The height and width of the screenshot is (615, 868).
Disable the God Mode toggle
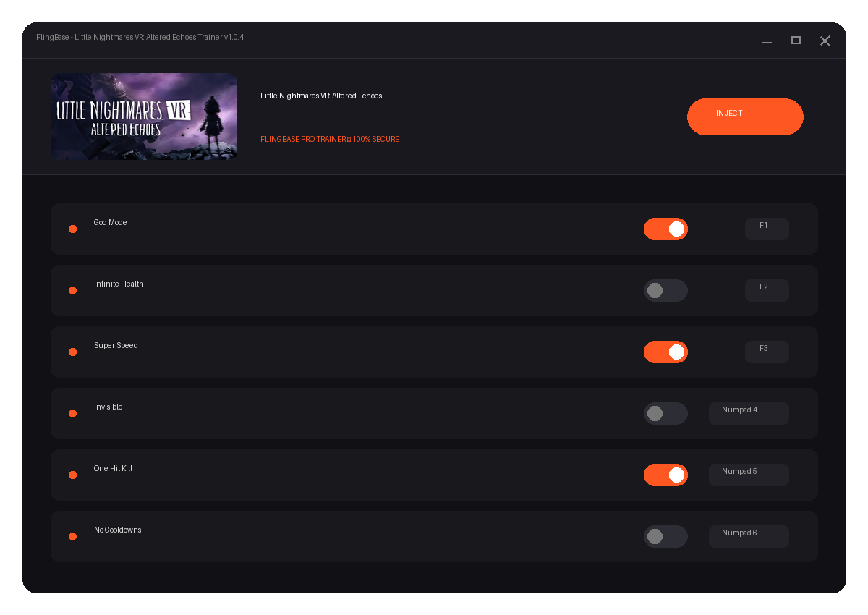tap(665, 229)
